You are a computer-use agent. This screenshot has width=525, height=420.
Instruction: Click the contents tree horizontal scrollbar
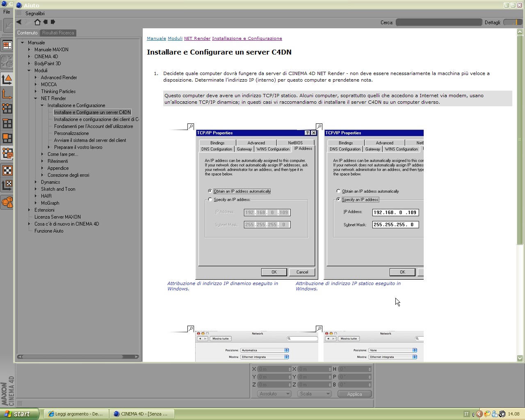coord(78,356)
